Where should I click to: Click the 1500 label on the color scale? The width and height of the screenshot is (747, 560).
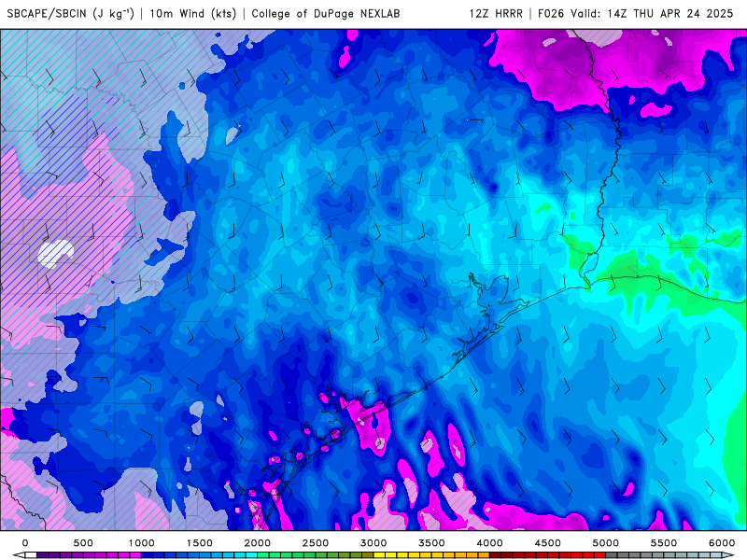click(200, 543)
